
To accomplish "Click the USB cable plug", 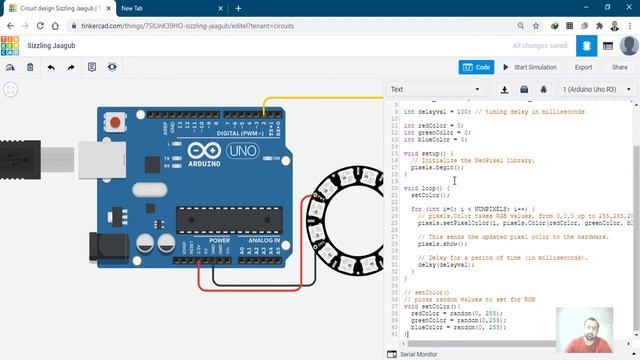I will coord(20,160).
